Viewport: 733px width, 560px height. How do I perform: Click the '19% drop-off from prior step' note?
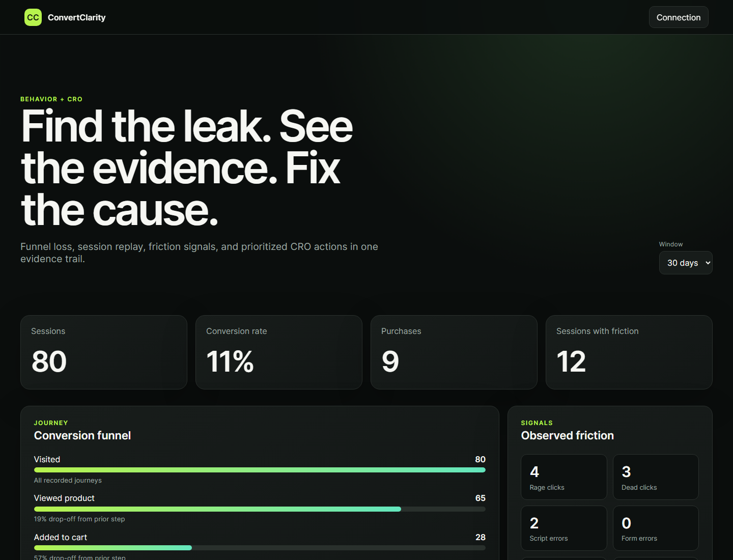[79, 519]
